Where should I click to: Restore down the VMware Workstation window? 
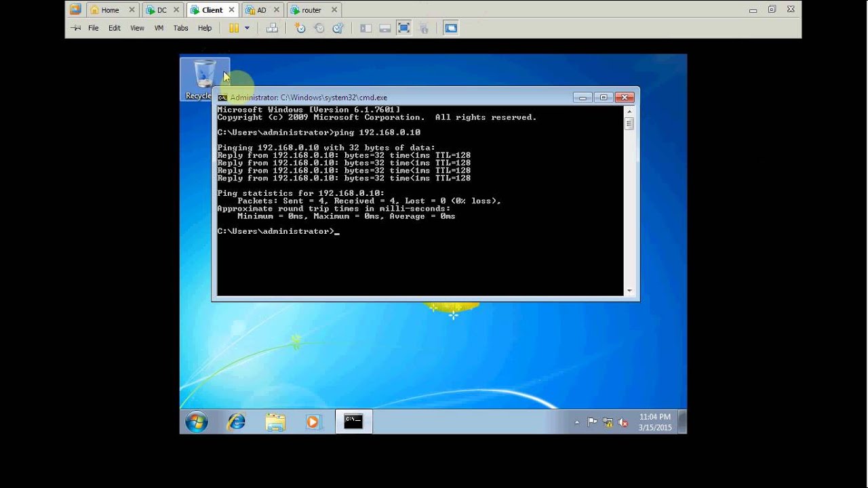(x=772, y=9)
